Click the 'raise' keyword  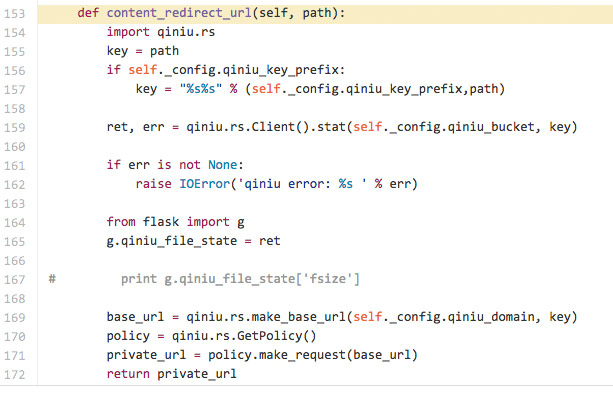(153, 184)
